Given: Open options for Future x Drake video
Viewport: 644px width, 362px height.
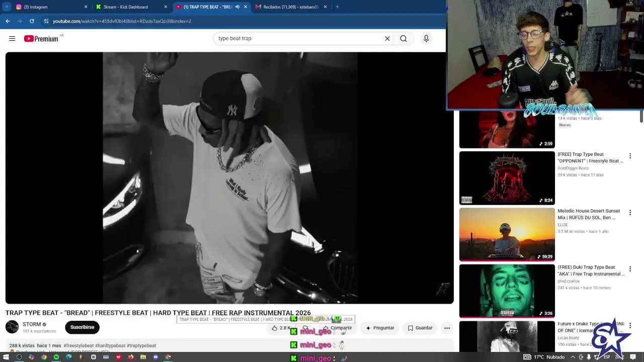Looking at the screenshot, I should [x=630, y=325].
